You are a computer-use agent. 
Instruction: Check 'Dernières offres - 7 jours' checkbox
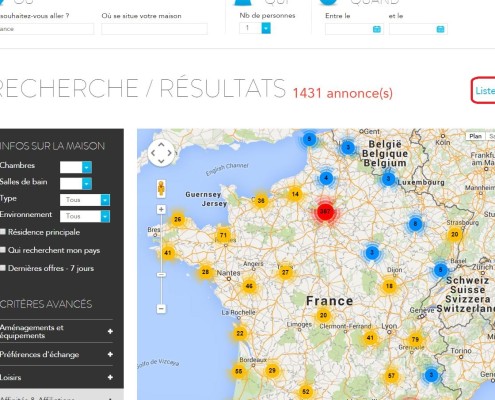[3, 268]
